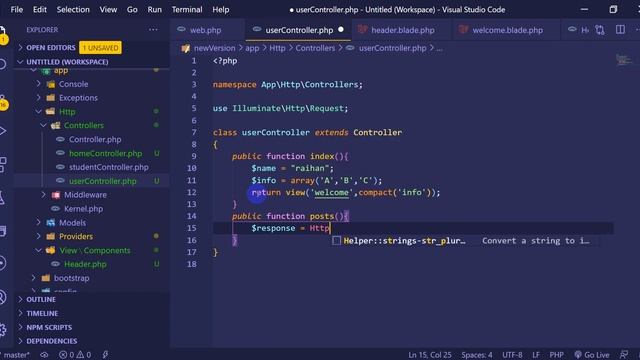The width and height of the screenshot is (640, 360).
Task: Open the Search activity bar icon
Action: click(3, 64)
